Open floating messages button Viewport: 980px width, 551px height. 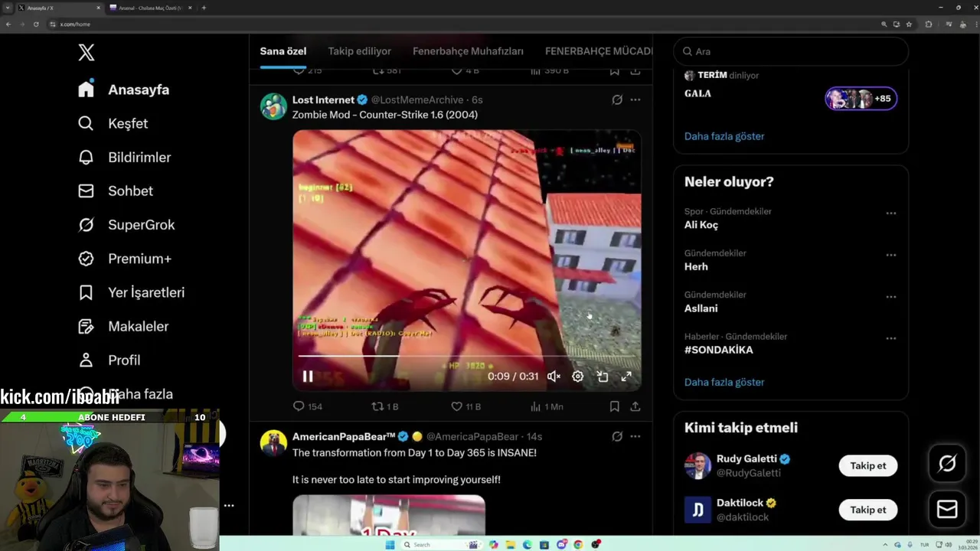pos(947,509)
